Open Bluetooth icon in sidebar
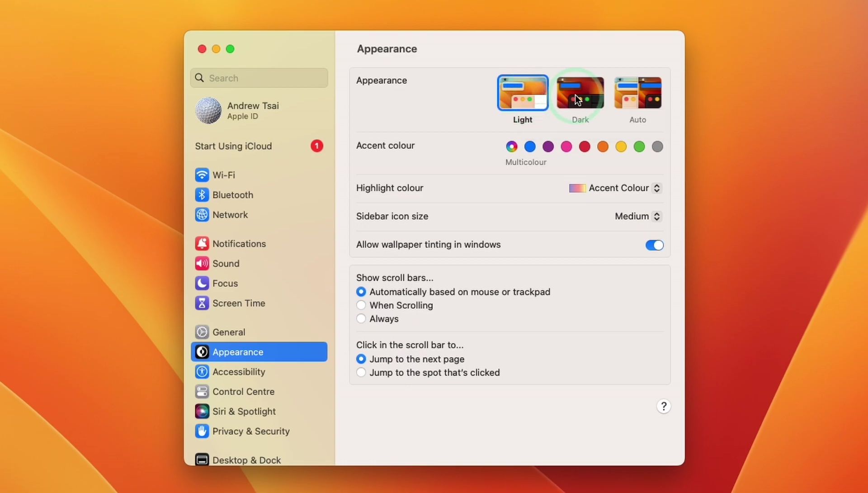 202,195
